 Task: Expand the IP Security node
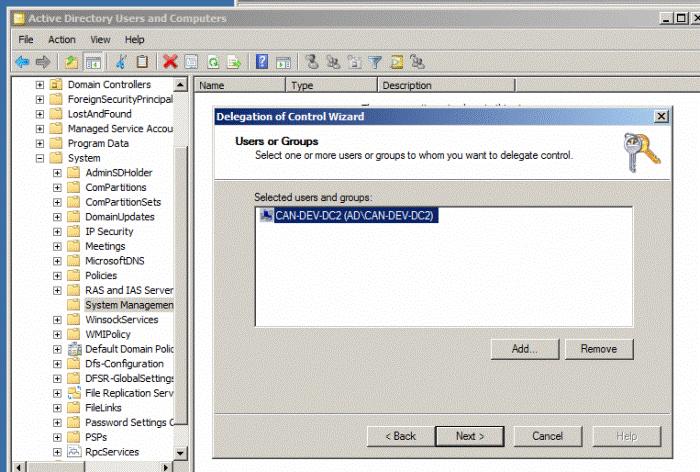[57, 231]
